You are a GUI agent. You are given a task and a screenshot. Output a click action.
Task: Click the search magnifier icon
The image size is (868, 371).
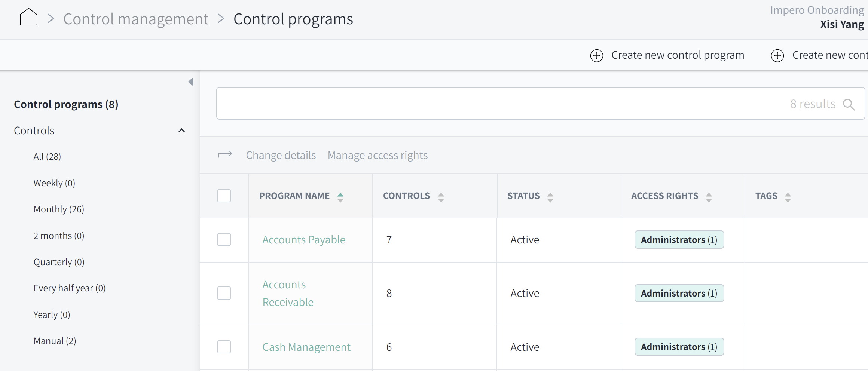[x=849, y=104]
